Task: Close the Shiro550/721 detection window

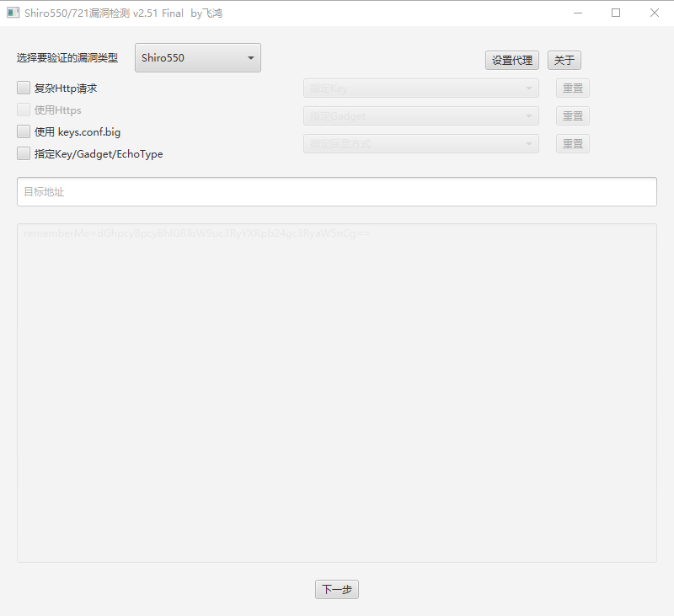Action: click(655, 13)
